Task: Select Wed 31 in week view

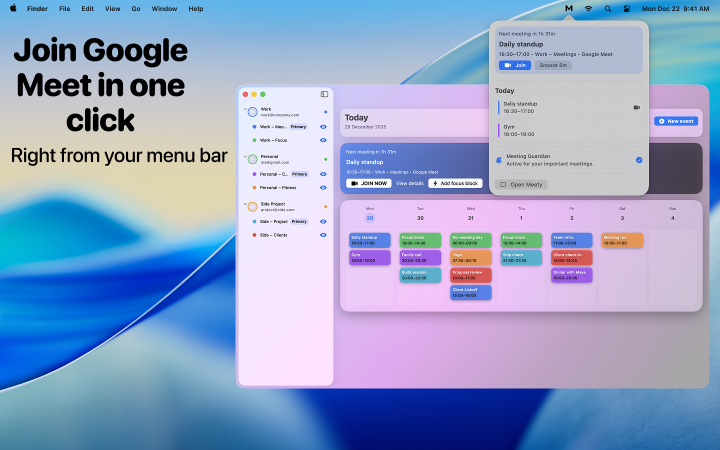Action: 471,218
